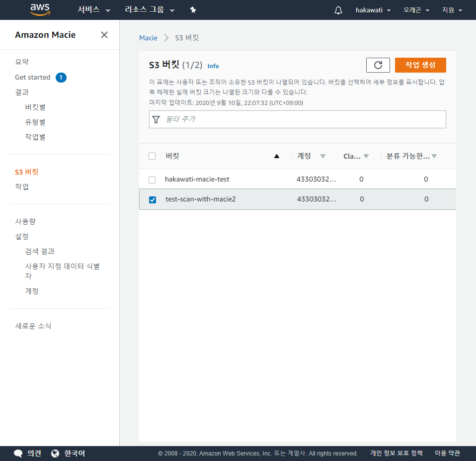Viewport: 476px width, 461px height.
Task: Open the Info link
Action: pos(213,66)
